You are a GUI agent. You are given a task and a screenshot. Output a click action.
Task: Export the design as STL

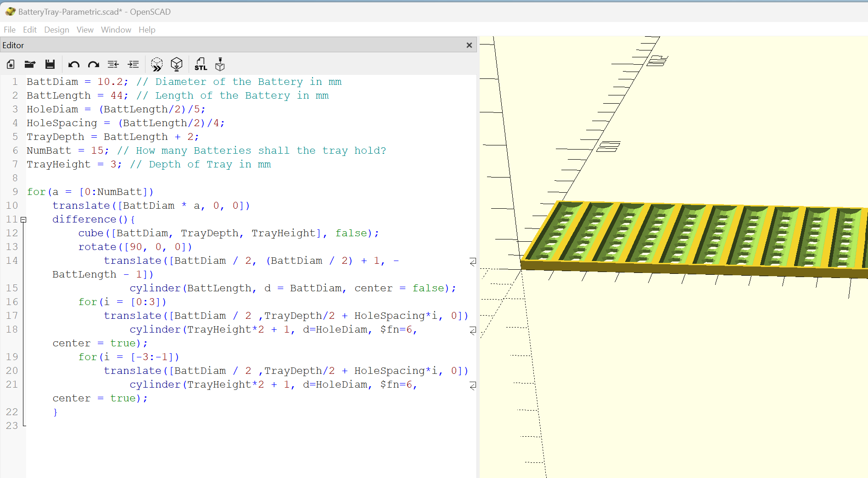tap(201, 65)
